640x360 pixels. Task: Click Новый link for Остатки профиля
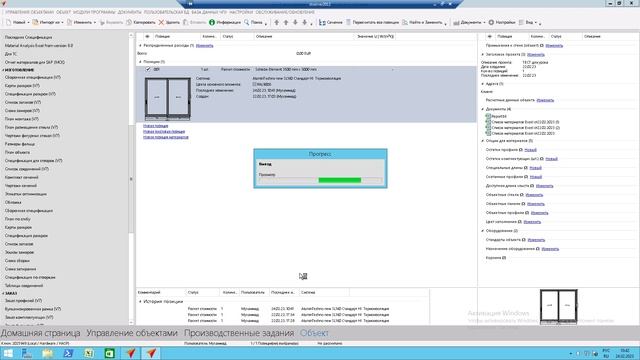[530, 150]
